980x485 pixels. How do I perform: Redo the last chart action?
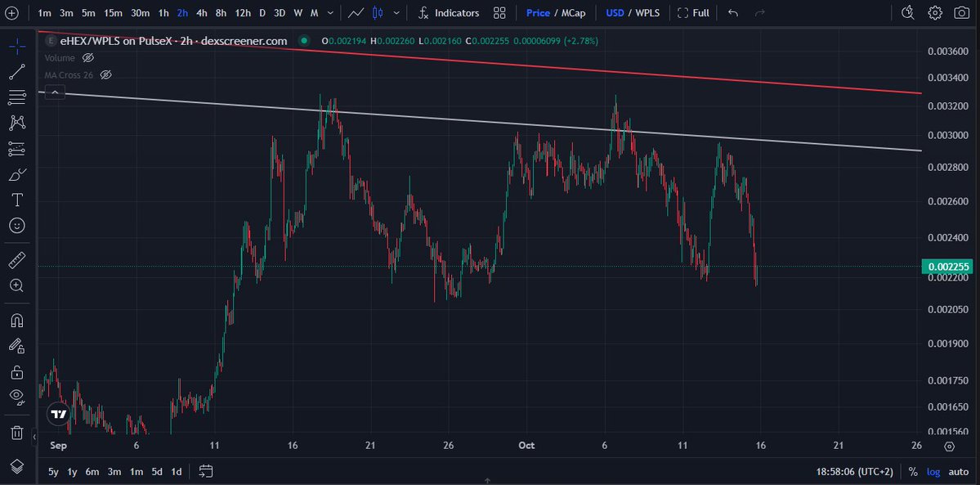pyautogui.click(x=760, y=12)
